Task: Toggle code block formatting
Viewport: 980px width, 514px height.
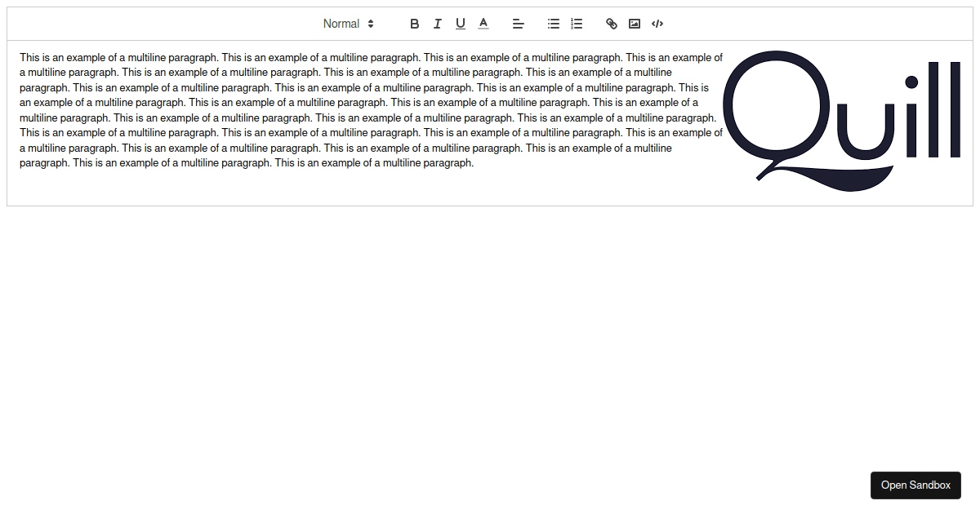Action: (x=657, y=24)
